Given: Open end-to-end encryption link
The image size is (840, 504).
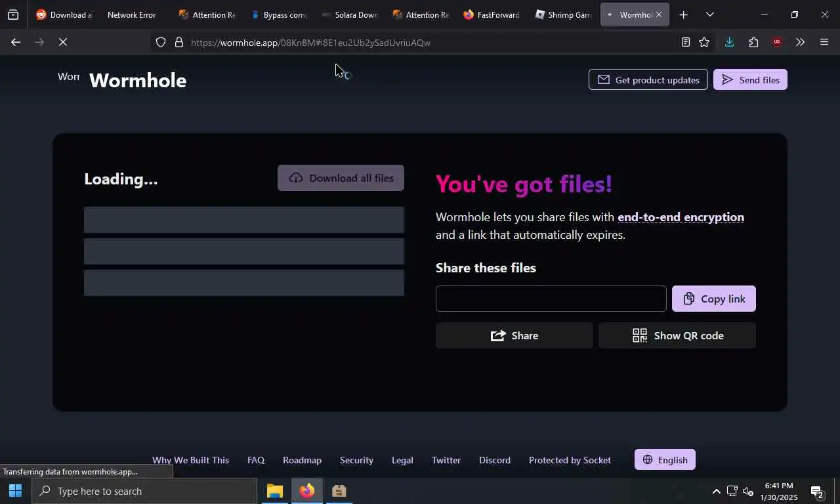Looking at the screenshot, I should (681, 217).
